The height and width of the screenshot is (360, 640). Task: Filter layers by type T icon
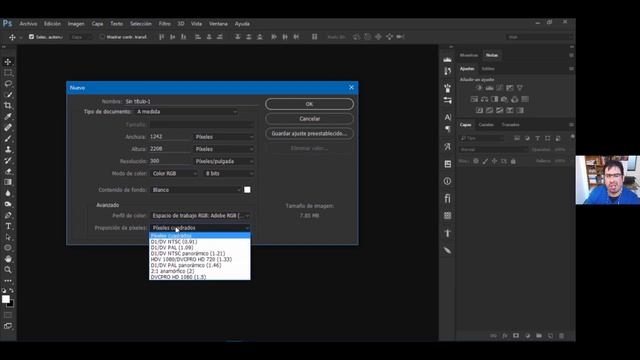click(x=538, y=138)
